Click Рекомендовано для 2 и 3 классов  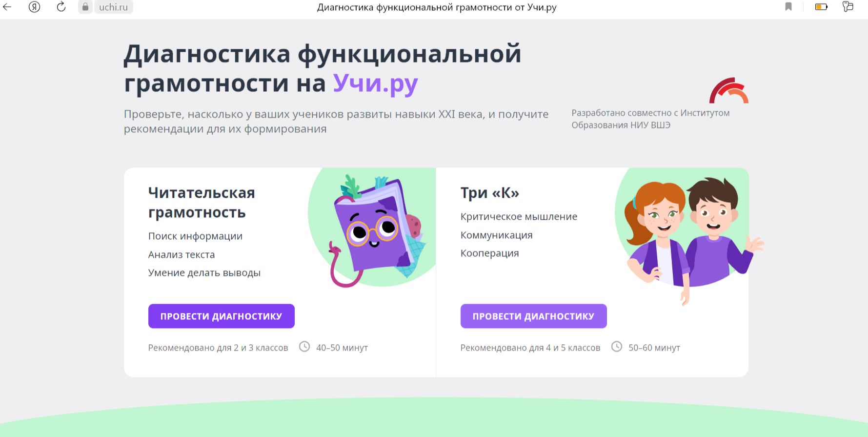(218, 348)
